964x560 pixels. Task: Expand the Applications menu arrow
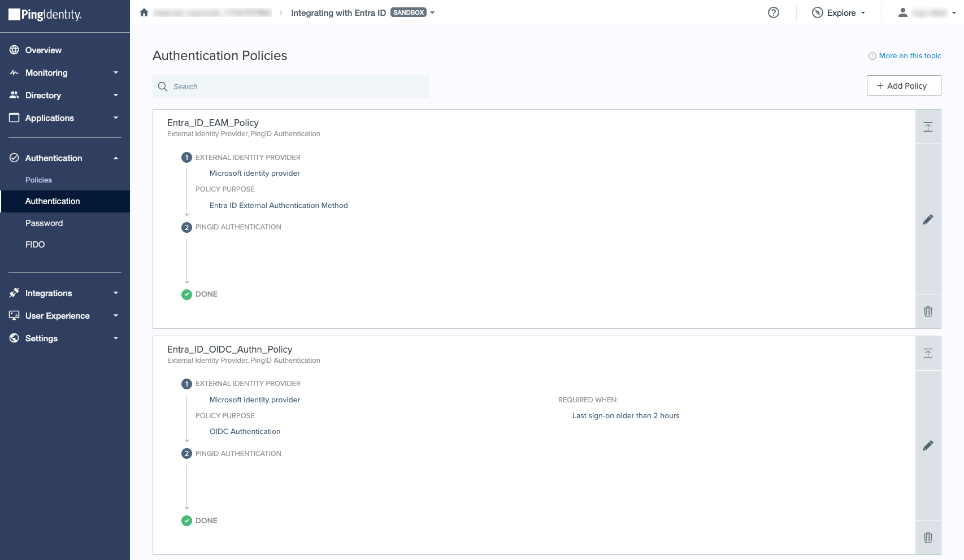pos(116,118)
